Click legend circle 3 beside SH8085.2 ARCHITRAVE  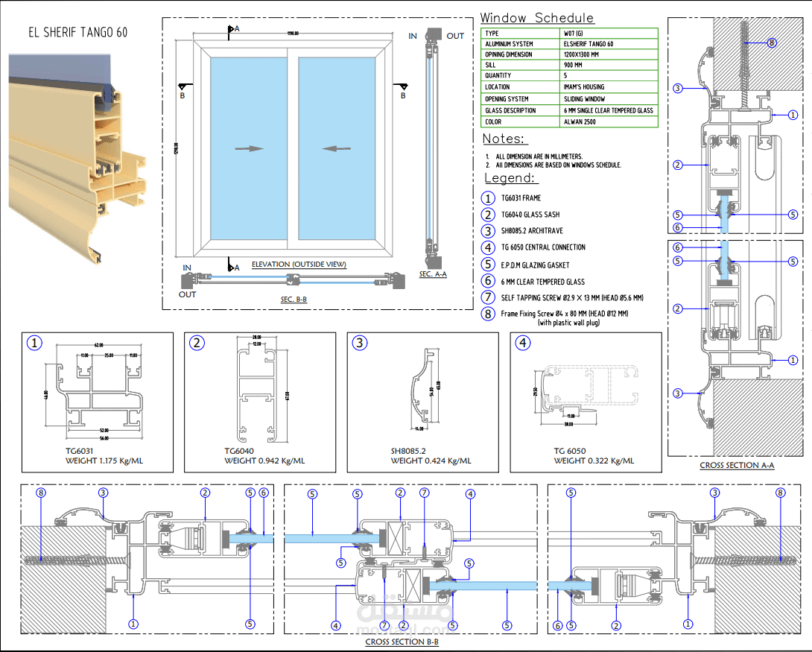[488, 231]
